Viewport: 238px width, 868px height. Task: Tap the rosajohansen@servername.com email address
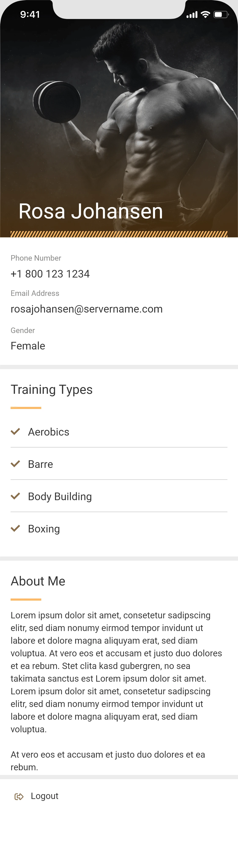tap(87, 309)
